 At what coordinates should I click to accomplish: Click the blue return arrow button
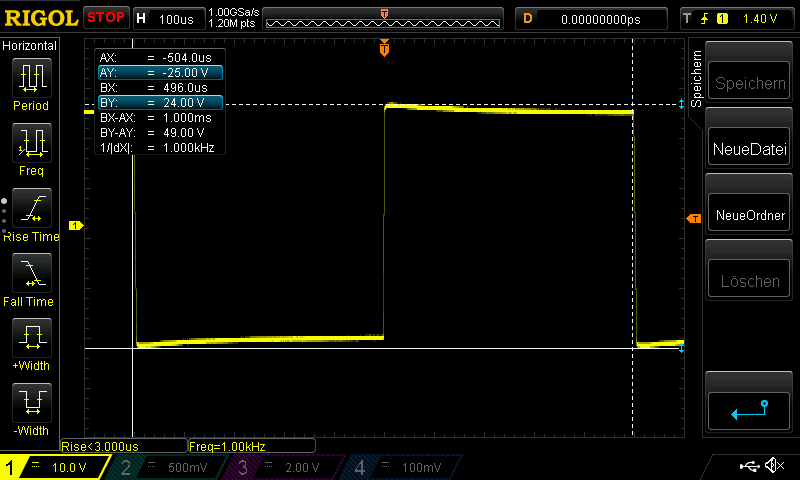[749, 411]
